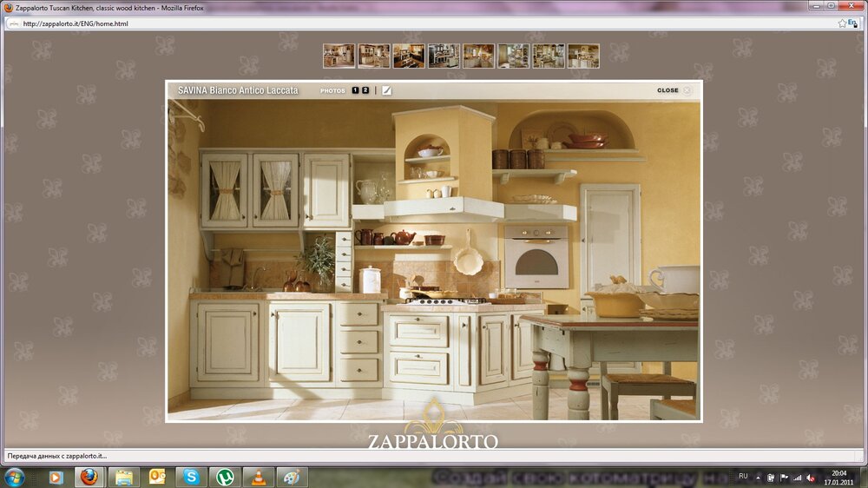This screenshot has width=868, height=488.
Task: Toggle the muted volume tray icon
Action: coord(811,478)
